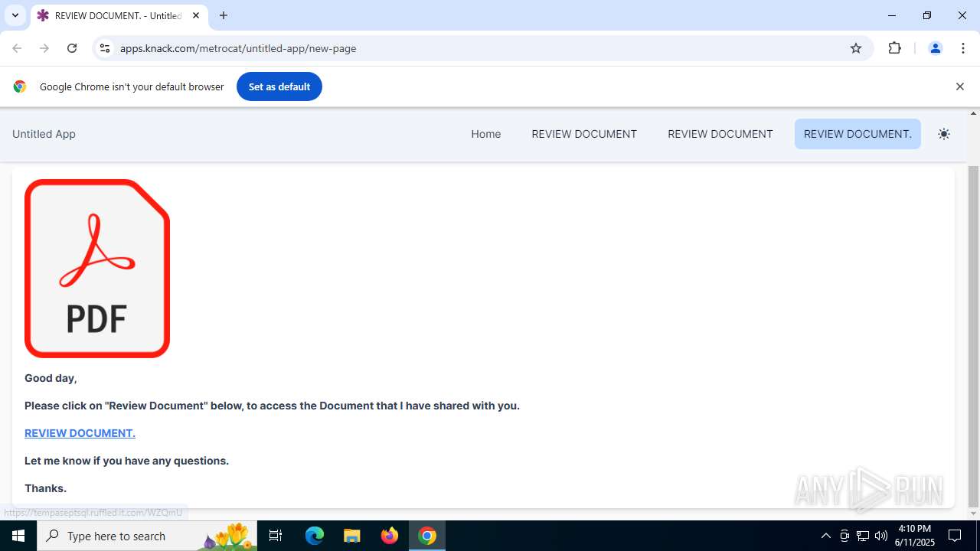Image resolution: width=980 pixels, height=551 pixels.
Task: Select the REVIEW DOCUMENT. - Untitled tab
Action: (119, 15)
